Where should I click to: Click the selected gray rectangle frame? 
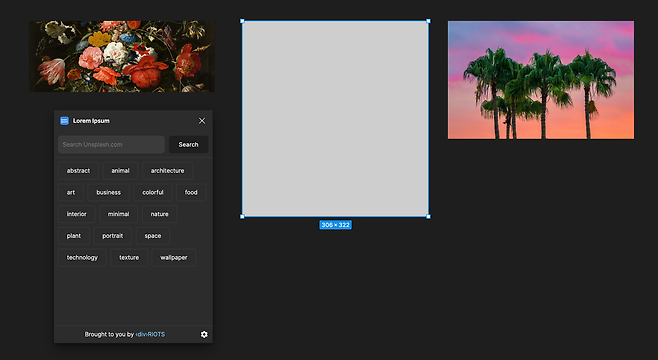point(335,119)
